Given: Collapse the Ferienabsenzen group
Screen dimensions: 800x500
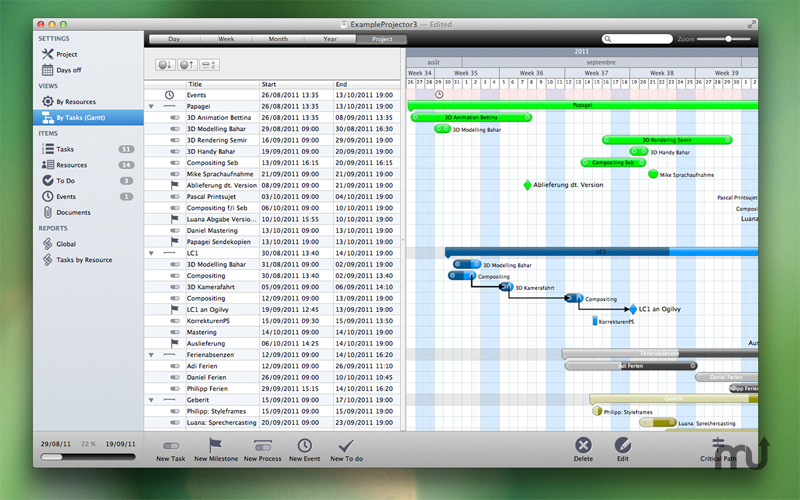Looking at the screenshot, I should (x=151, y=355).
